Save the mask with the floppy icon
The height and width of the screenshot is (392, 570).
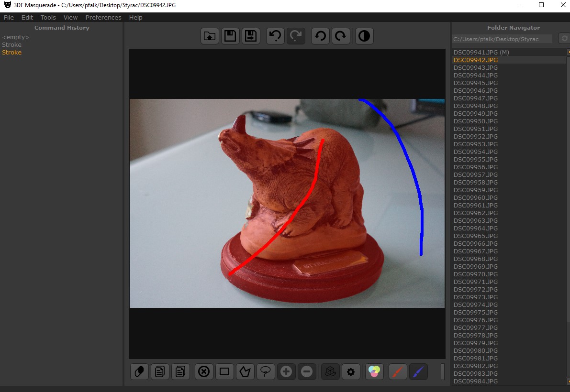(230, 36)
